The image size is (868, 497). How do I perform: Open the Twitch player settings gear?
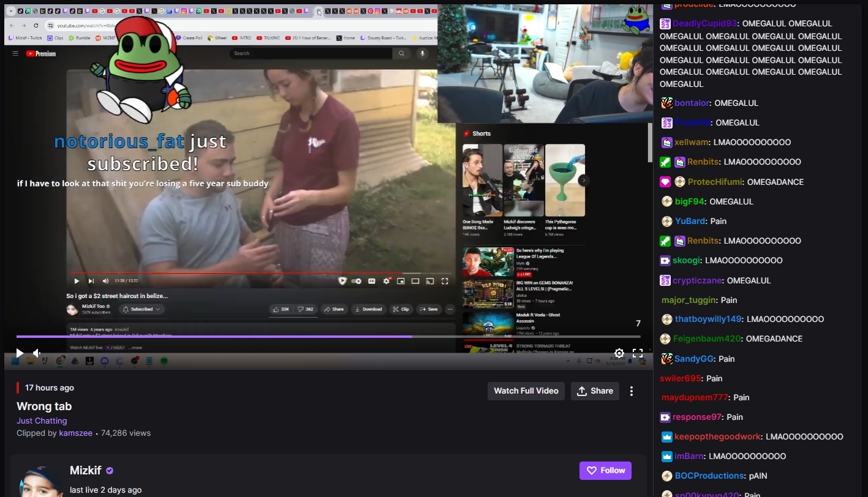[619, 353]
